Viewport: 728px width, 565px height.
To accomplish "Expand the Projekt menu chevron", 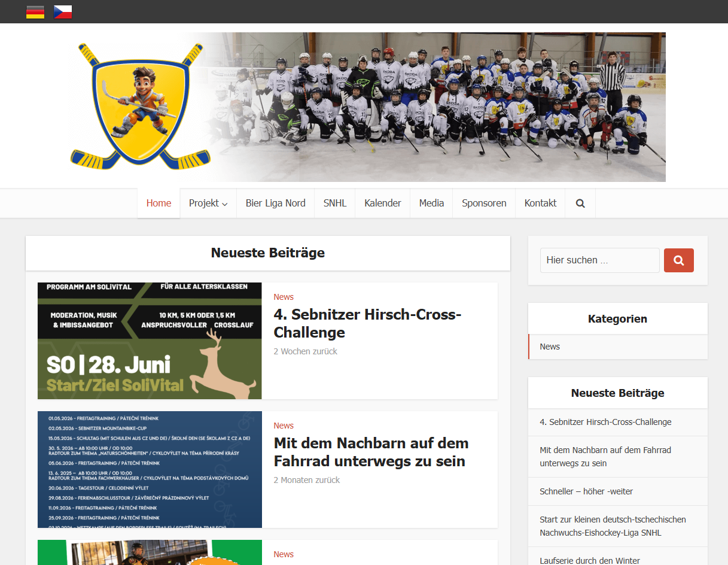I will 225,204.
